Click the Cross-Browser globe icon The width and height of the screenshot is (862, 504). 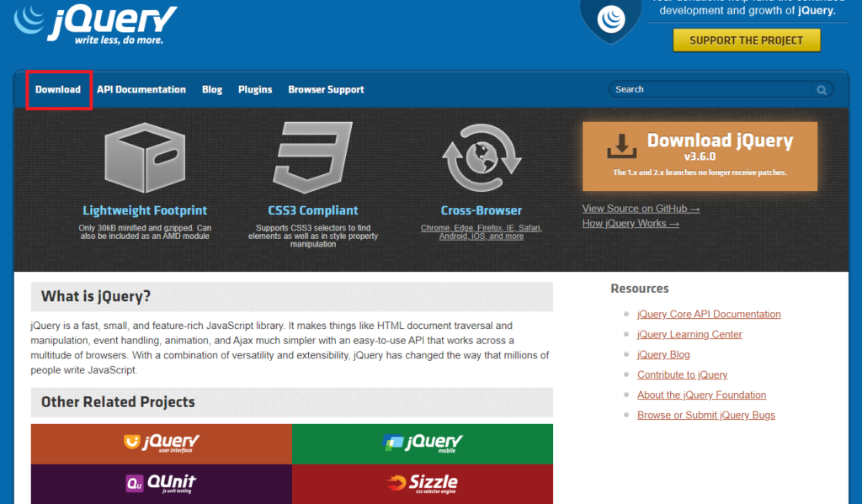click(481, 159)
